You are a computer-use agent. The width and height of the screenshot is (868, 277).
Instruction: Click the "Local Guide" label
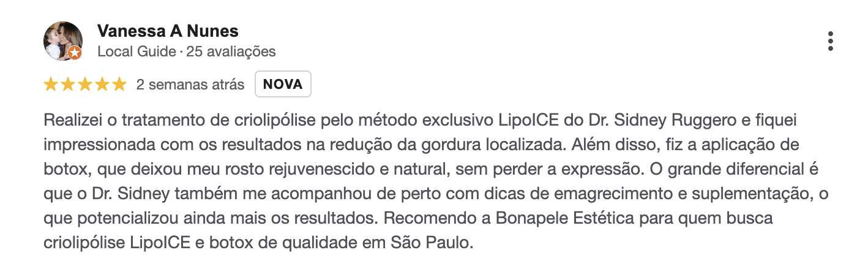pyautogui.click(x=137, y=51)
